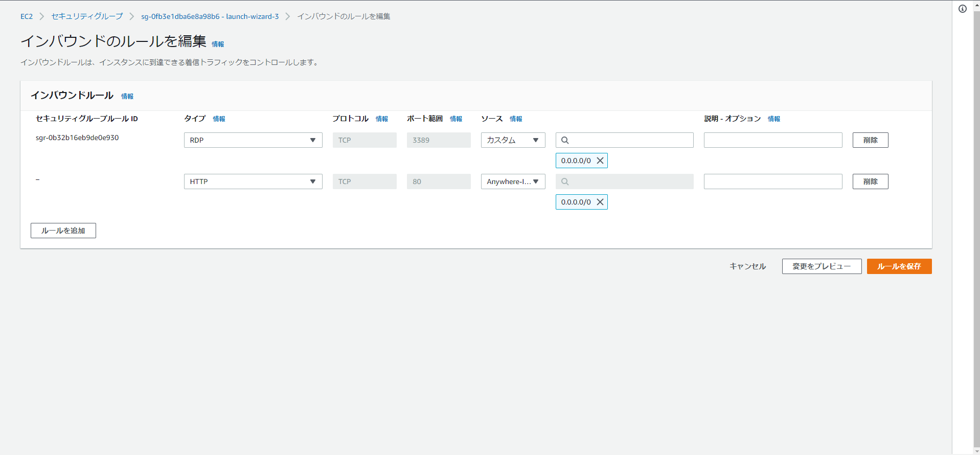Open 情報 link beside インバウンドルール heading
The height and width of the screenshot is (455, 980).
pos(127,96)
